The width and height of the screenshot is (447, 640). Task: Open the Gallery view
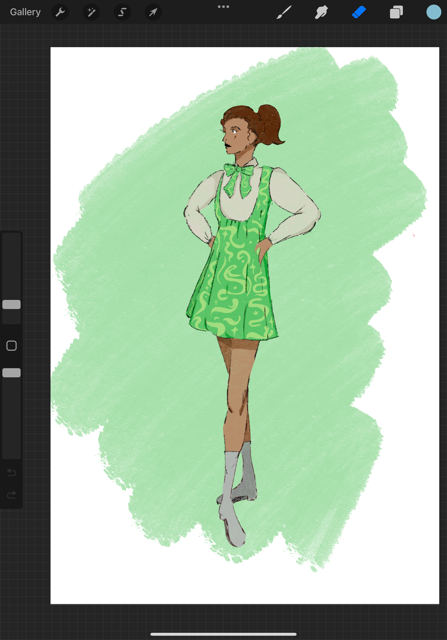pyautogui.click(x=25, y=12)
